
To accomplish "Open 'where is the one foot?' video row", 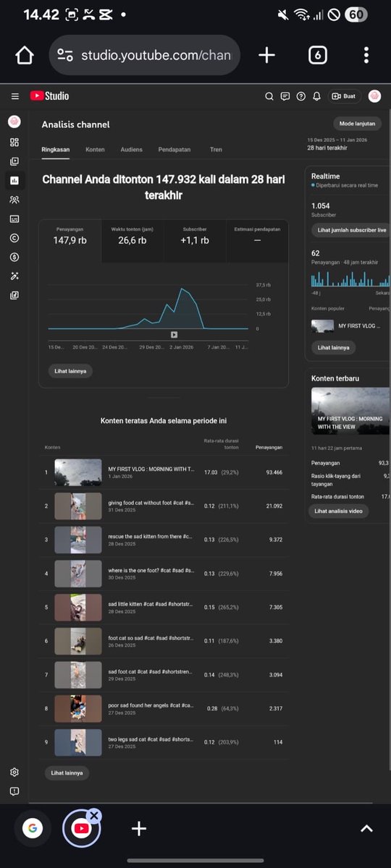I will coord(166,574).
